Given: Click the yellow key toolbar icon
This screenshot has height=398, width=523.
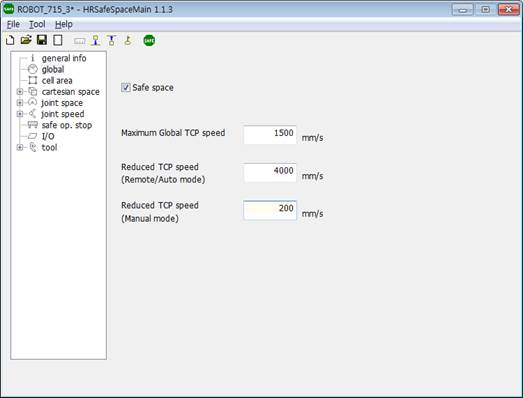Looking at the screenshot, I should (x=128, y=40).
